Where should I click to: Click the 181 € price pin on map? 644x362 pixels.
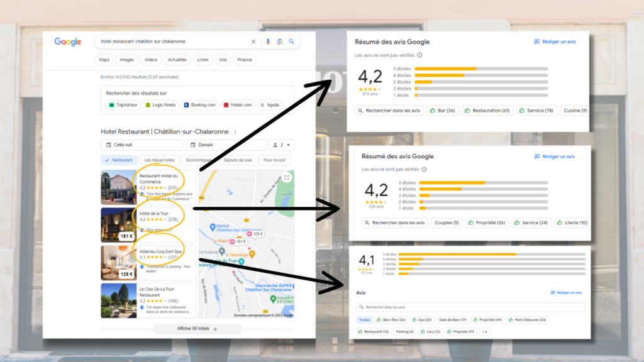[238, 241]
